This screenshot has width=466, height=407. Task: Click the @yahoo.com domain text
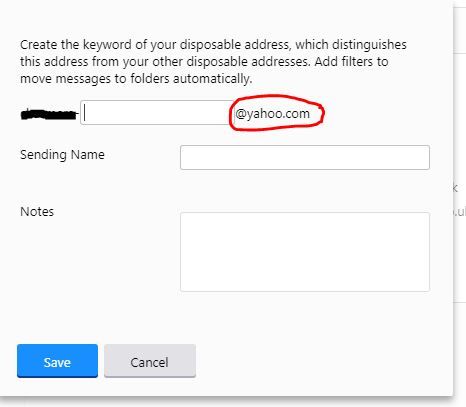click(x=272, y=114)
